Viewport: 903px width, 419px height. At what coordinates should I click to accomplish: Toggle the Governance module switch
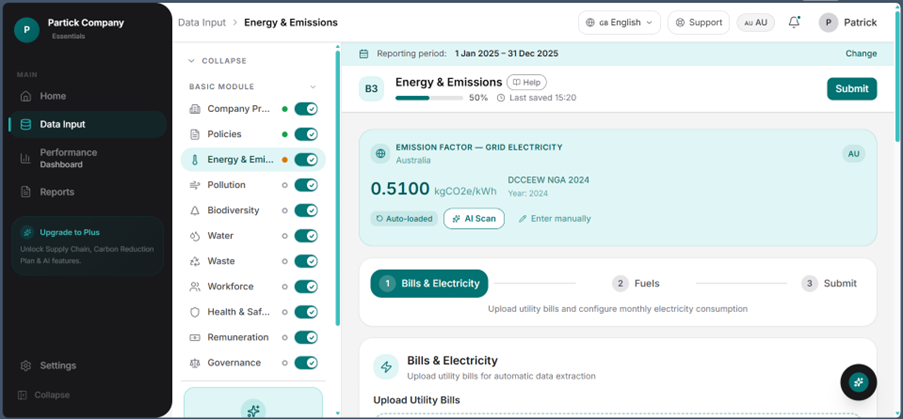(x=306, y=363)
